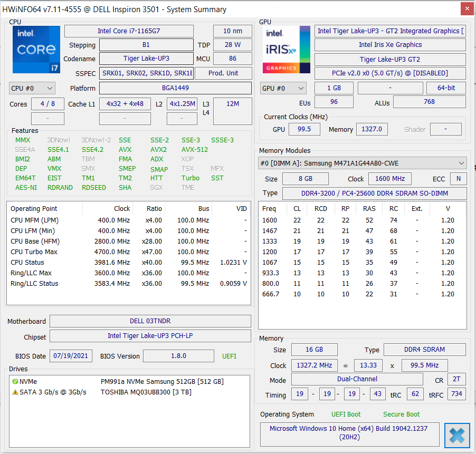Click the RDSEED feature label
This screenshot has height=454, width=476.
94,187
